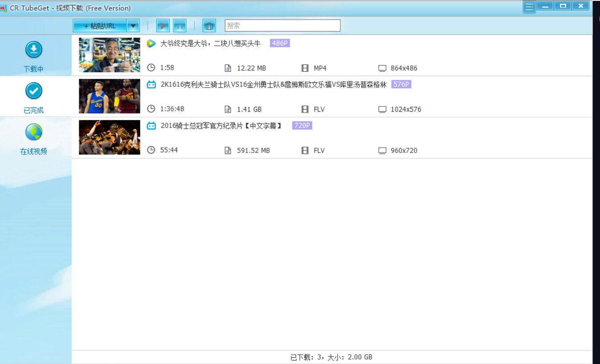Image resolution: width=600 pixels, height=364 pixels.
Task: Click in the 搜索 search field
Action: 282,26
